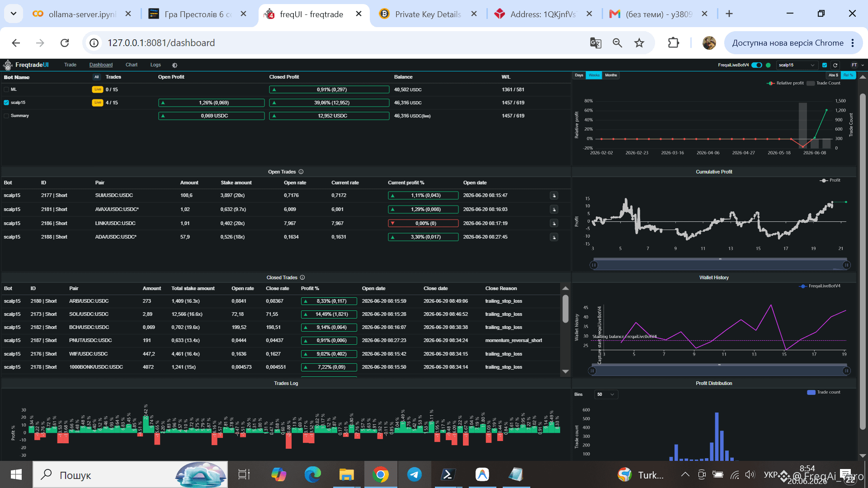Viewport: 868px width, 488px height.
Task: Open Chrome tab search chevron
Action: coord(14,14)
